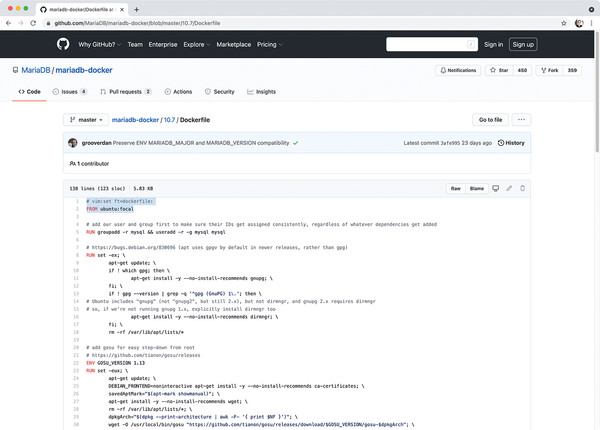Focus the GitHub search field
Viewport: 600px width, 430px height.
pyautogui.click(x=432, y=44)
